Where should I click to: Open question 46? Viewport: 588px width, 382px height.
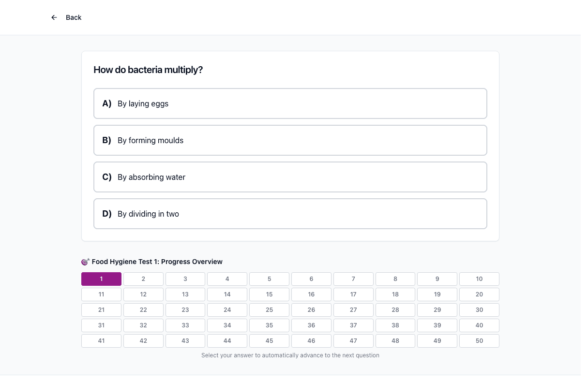[x=311, y=341]
